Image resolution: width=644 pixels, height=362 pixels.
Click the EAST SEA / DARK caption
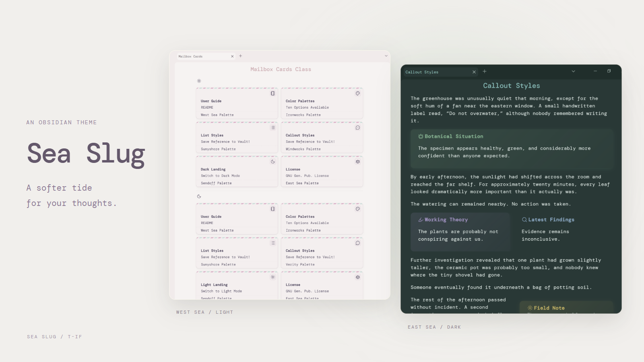(x=434, y=327)
